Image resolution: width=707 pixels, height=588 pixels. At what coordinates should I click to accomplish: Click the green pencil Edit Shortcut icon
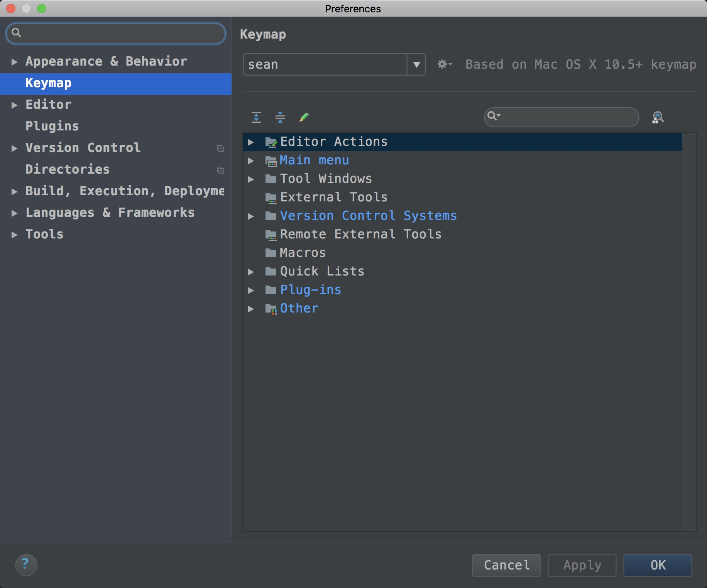304,117
